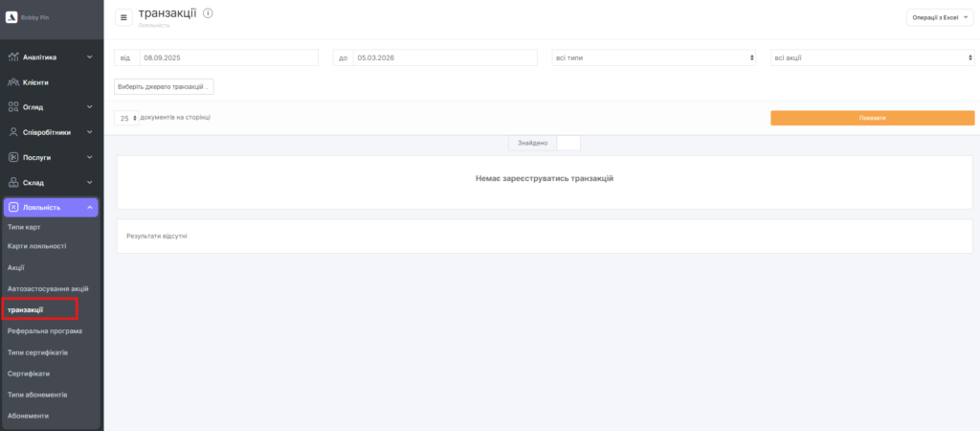Click the hamburger menu icon

[123, 17]
